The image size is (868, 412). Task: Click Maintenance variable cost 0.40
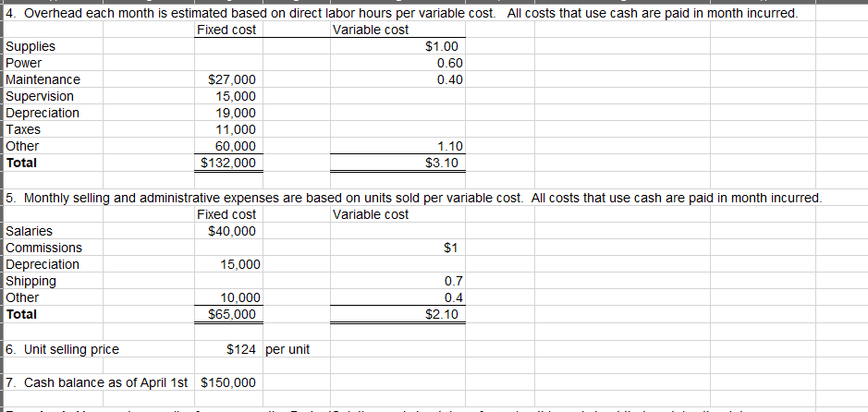coord(449,80)
